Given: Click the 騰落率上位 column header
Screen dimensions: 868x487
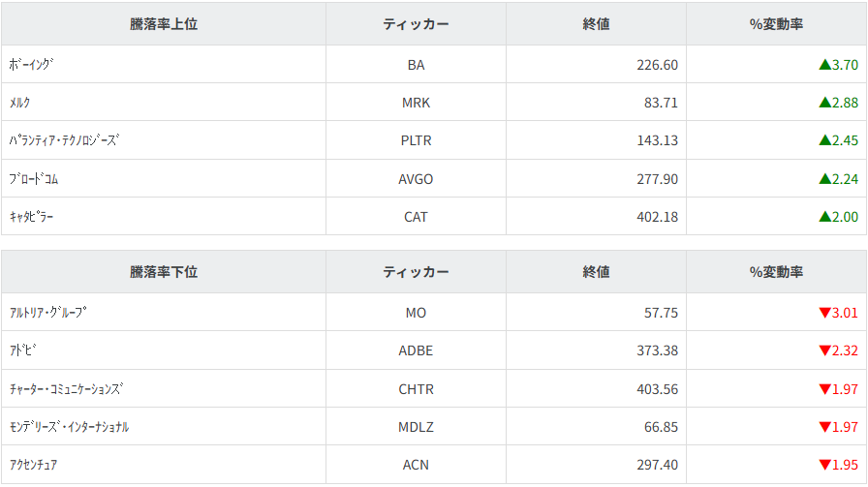Looking at the screenshot, I should coord(164,24).
